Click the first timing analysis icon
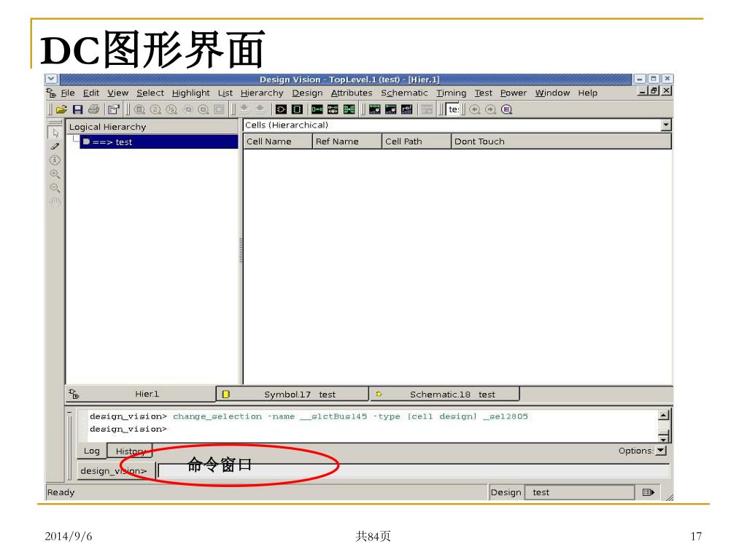The width and height of the screenshot is (747, 560). point(374,109)
